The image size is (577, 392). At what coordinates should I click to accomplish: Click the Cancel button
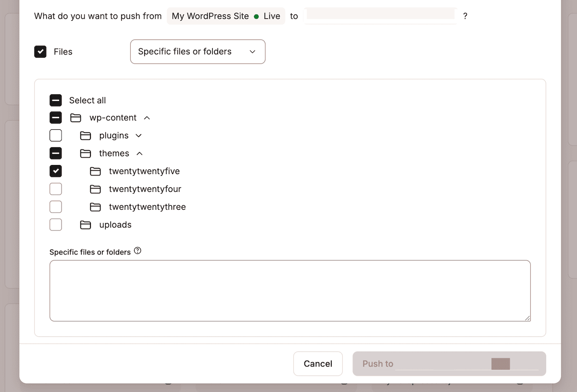click(x=318, y=364)
